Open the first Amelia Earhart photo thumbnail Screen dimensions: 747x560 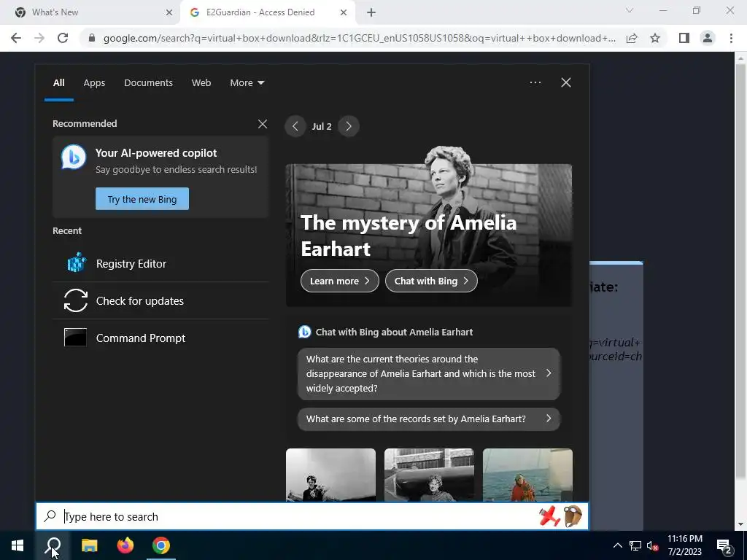pyautogui.click(x=330, y=475)
